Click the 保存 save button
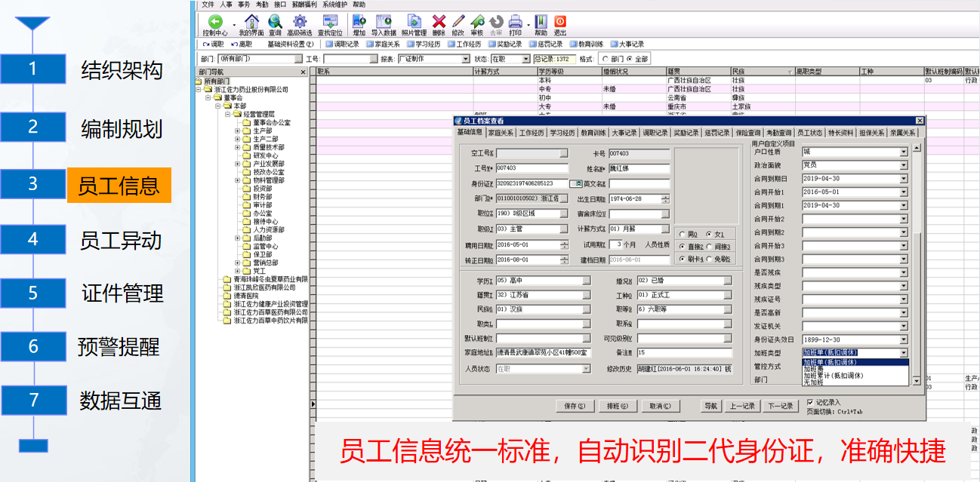 pyautogui.click(x=575, y=406)
